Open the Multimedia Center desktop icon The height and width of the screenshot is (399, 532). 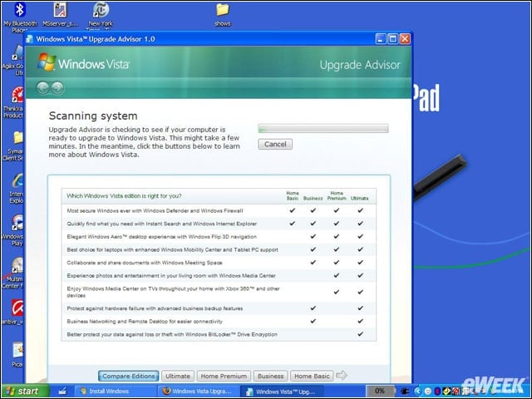tap(14, 273)
